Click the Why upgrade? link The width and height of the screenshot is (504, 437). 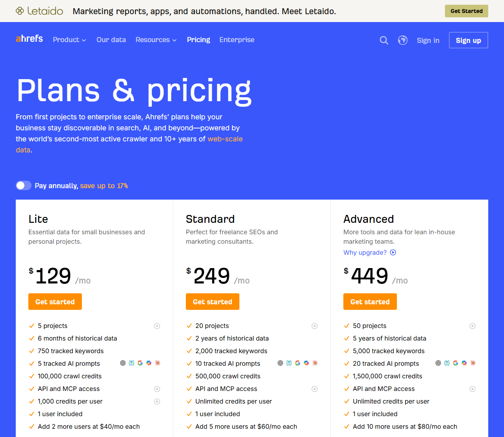pos(370,252)
